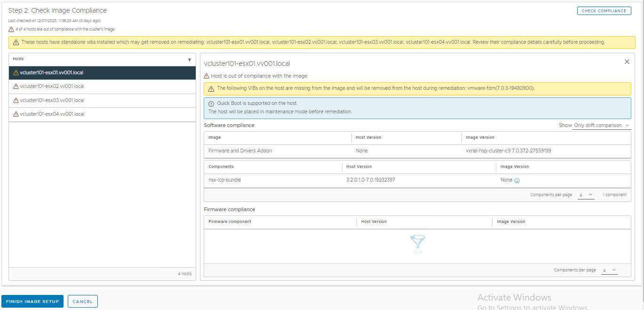Click the empty firmware list funnel icon
This screenshot has height=310, width=644.
[417, 242]
